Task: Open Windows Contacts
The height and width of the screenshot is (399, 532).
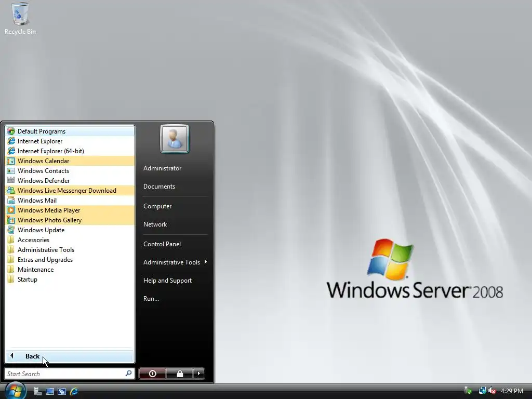Action: (70, 170)
